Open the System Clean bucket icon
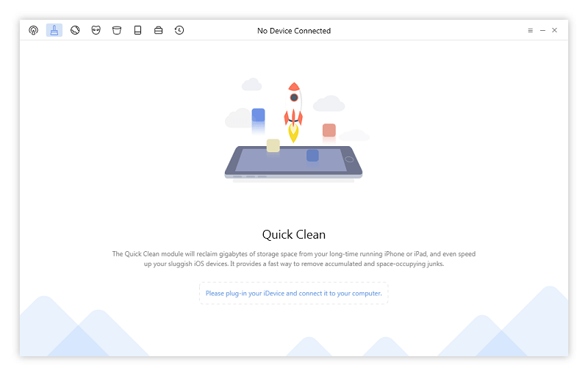This screenshot has width=588, height=376. (117, 30)
